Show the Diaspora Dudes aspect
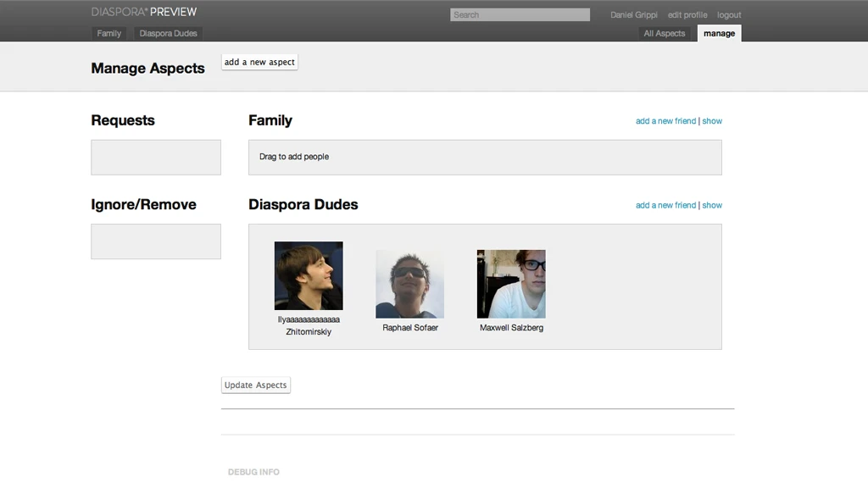This screenshot has height=488, width=868. coord(712,205)
